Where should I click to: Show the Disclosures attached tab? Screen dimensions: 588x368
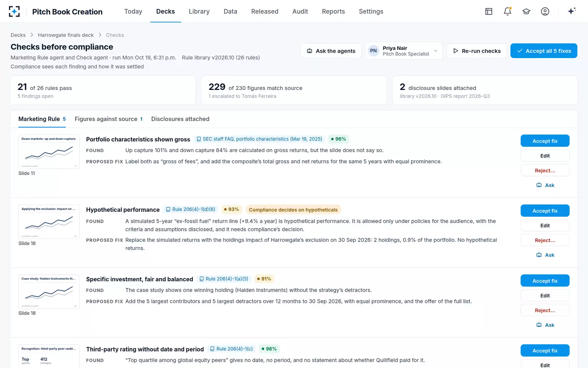click(180, 119)
